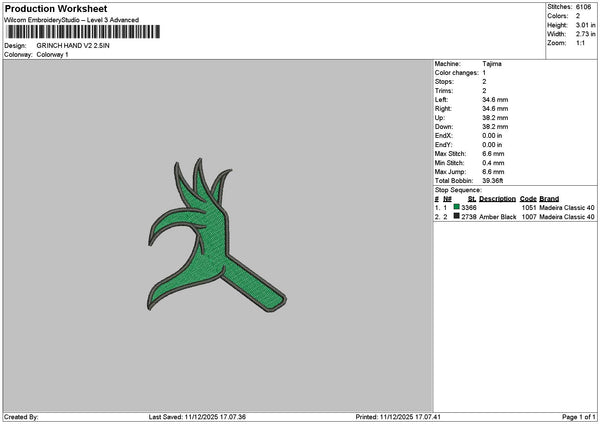This screenshot has height=424, width=600.
Task: Click the 'Design:' label
Action: point(15,46)
